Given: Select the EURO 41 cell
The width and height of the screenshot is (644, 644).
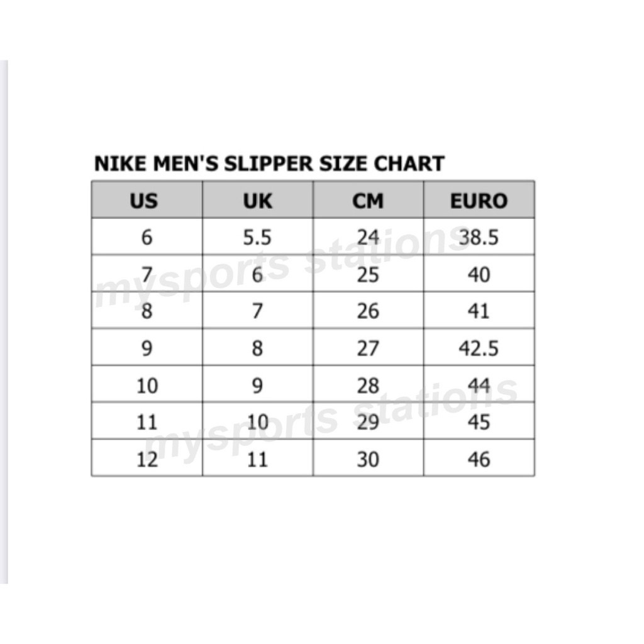Looking at the screenshot, I should 479,311.
